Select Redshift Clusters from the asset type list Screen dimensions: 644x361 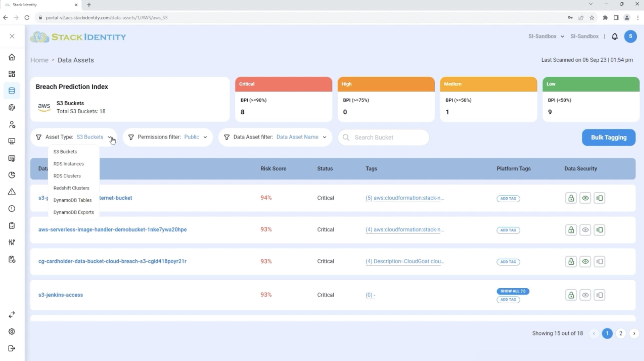71,188
